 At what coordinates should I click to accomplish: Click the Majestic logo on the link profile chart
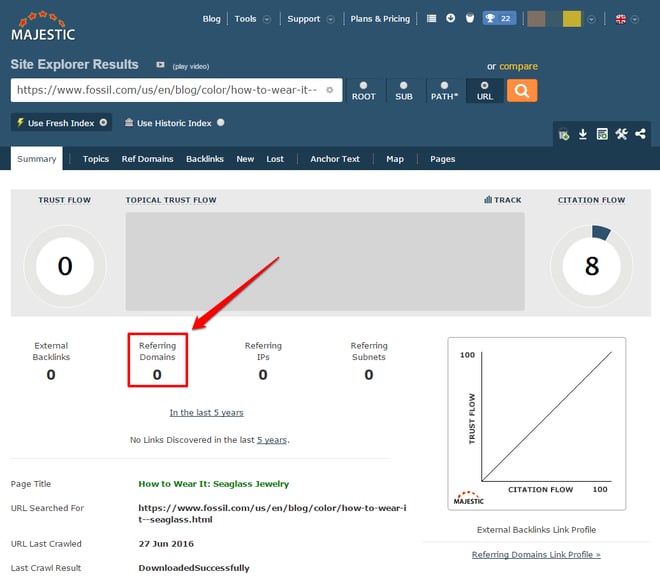pos(468,498)
